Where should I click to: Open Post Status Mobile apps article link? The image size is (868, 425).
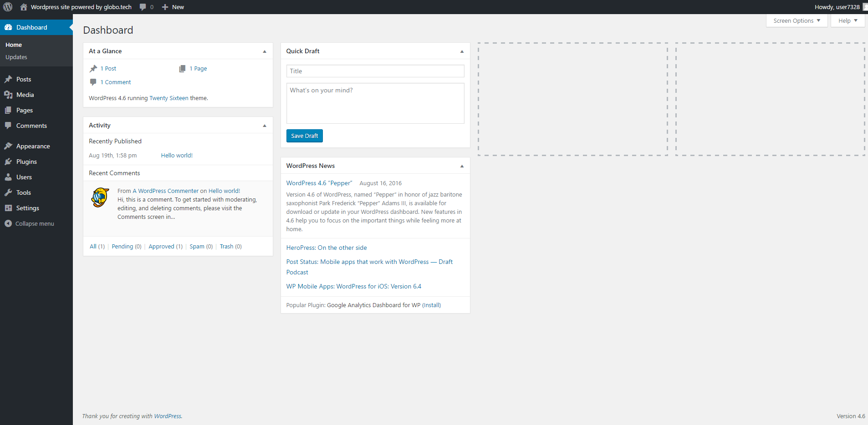(369, 267)
